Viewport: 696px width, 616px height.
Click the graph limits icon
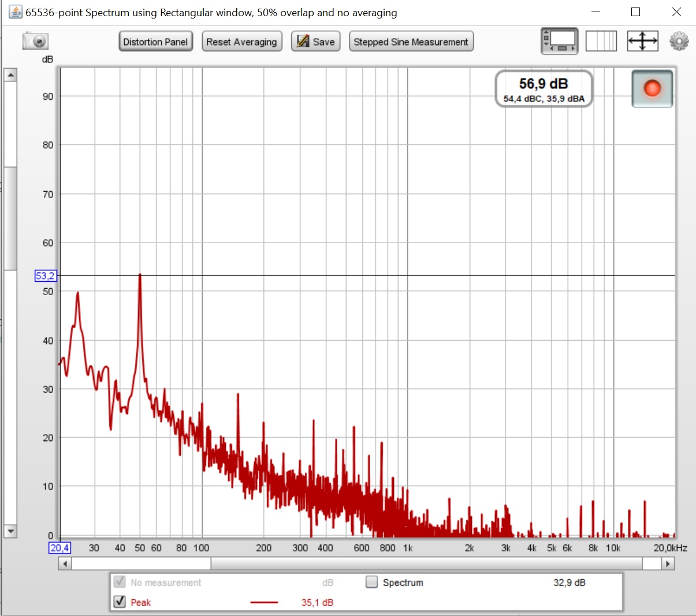[x=601, y=42]
